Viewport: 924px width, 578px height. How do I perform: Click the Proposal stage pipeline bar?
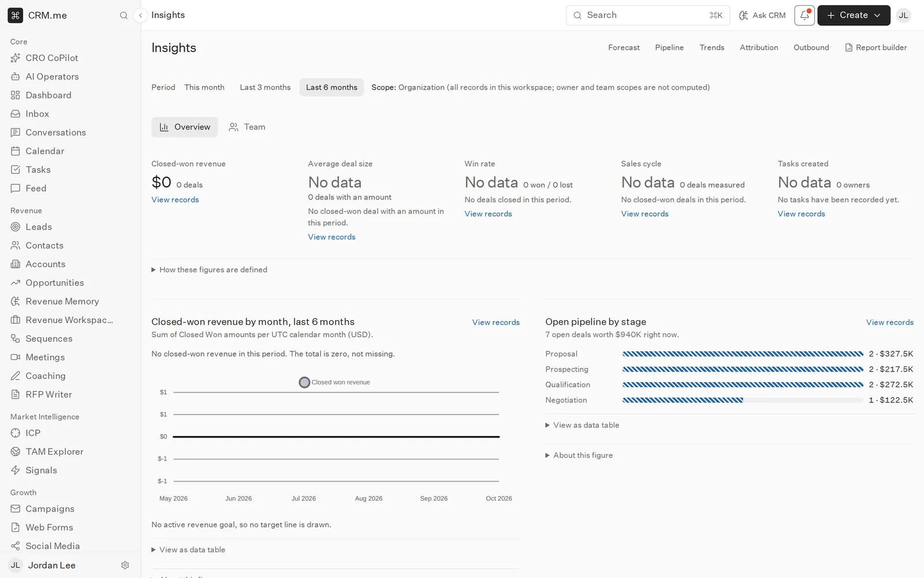pos(743,354)
